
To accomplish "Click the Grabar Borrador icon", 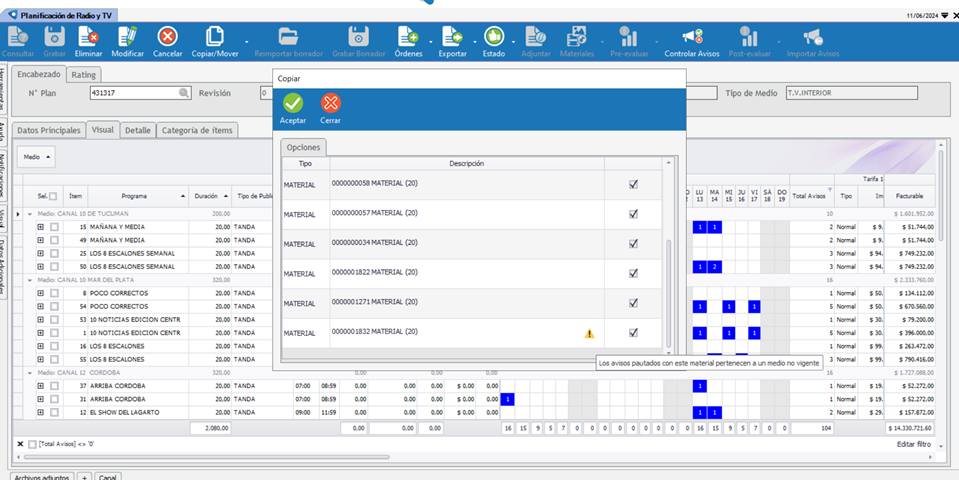I will (x=358, y=37).
